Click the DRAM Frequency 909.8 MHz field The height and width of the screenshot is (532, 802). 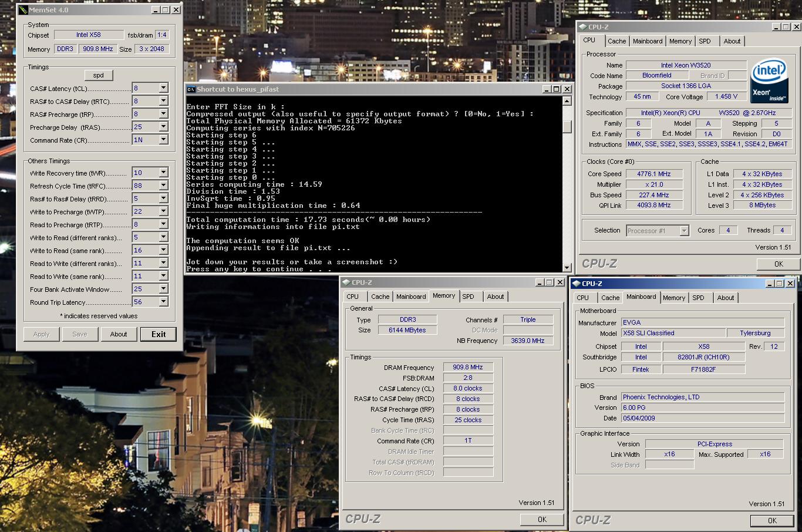click(x=468, y=367)
